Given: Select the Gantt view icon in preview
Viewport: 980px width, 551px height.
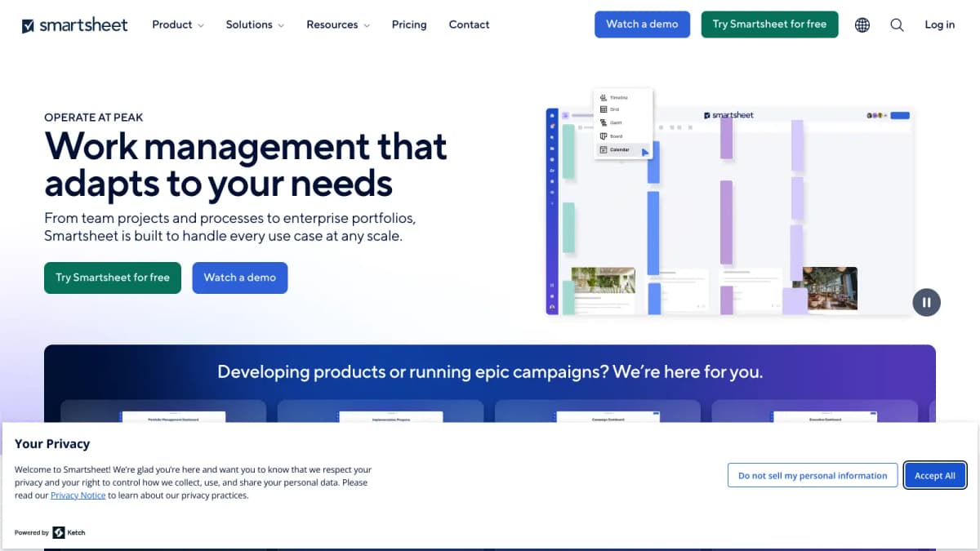Looking at the screenshot, I should pyautogui.click(x=604, y=122).
